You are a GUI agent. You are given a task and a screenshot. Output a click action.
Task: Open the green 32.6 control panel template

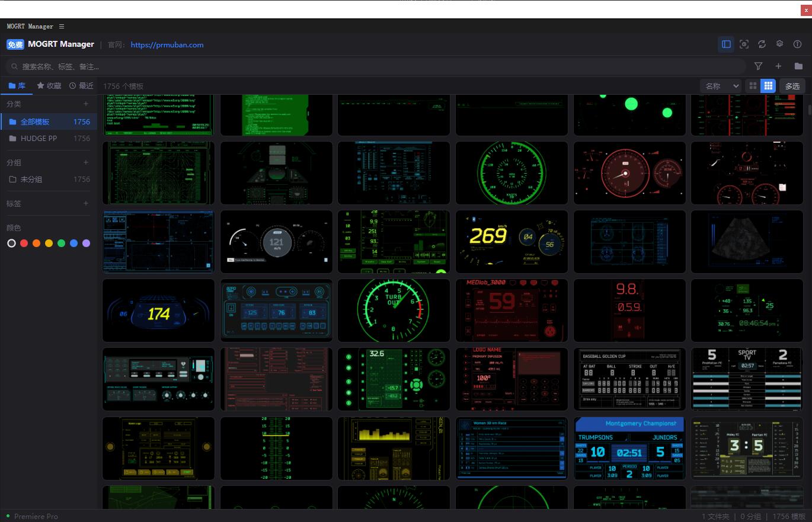tap(394, 379)
